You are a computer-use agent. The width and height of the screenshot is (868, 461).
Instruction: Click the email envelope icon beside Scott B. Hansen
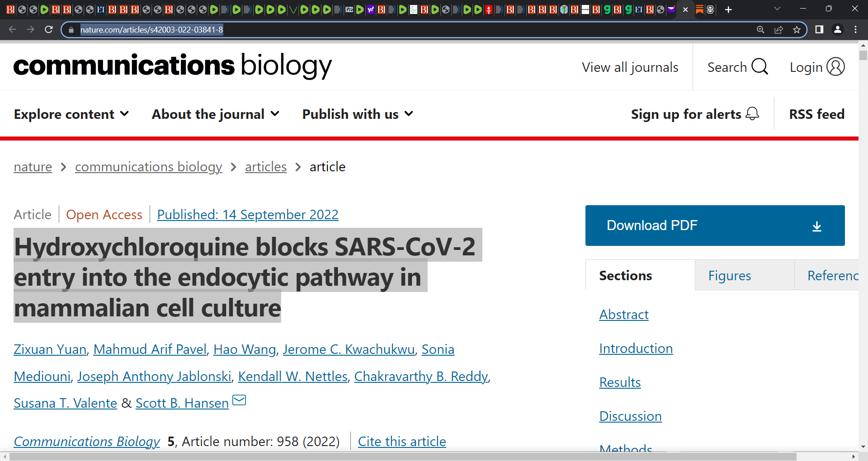click(239, 400)
